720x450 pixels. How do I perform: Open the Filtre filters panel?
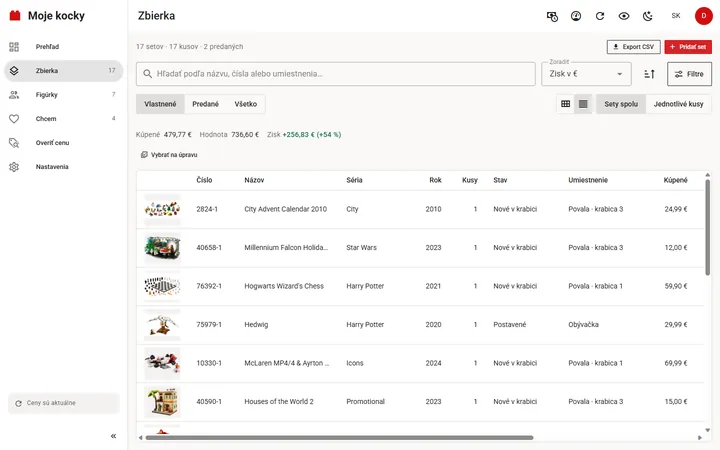pos(689,74)
